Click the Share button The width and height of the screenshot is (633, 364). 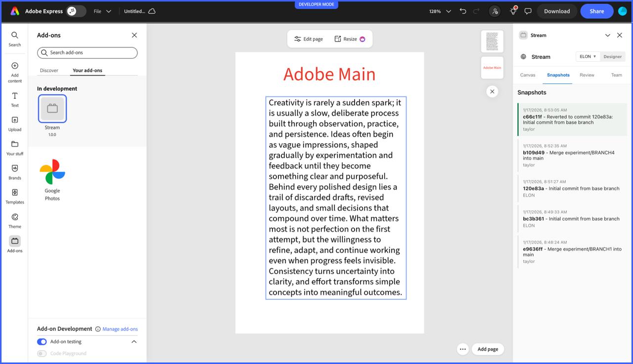[x=597, y=11]
